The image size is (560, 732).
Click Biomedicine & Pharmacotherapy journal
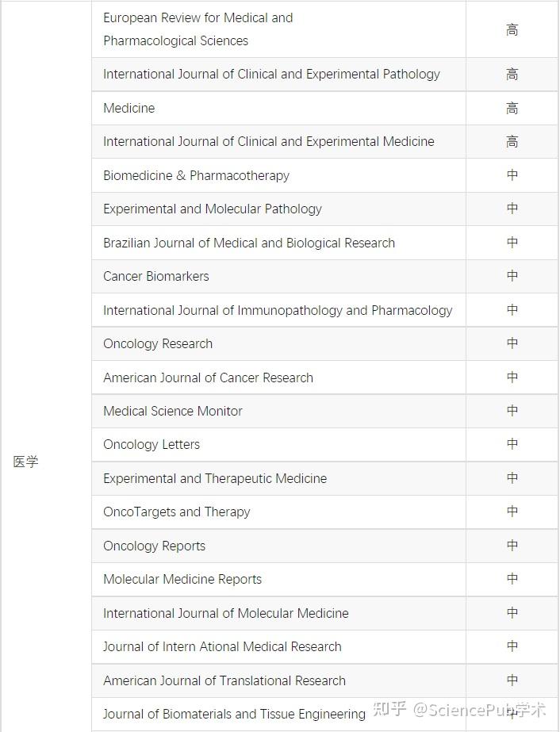pos(196,175)
